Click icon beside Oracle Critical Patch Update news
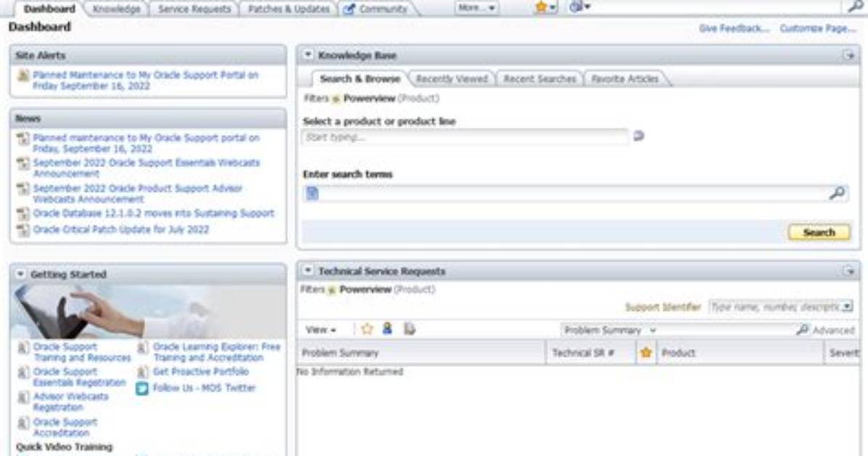Image resolution: width=868 pixels, height=456 pixels. tap(22, 230)
